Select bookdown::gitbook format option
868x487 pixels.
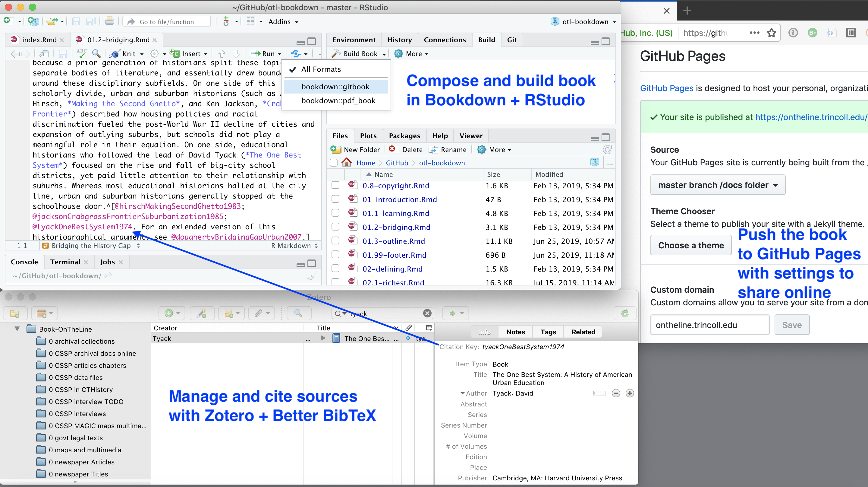pos(336,86)
